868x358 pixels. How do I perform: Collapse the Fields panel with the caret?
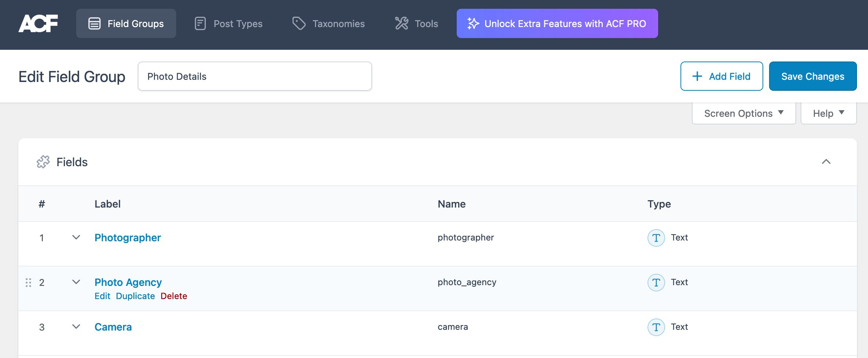[826, 162]
